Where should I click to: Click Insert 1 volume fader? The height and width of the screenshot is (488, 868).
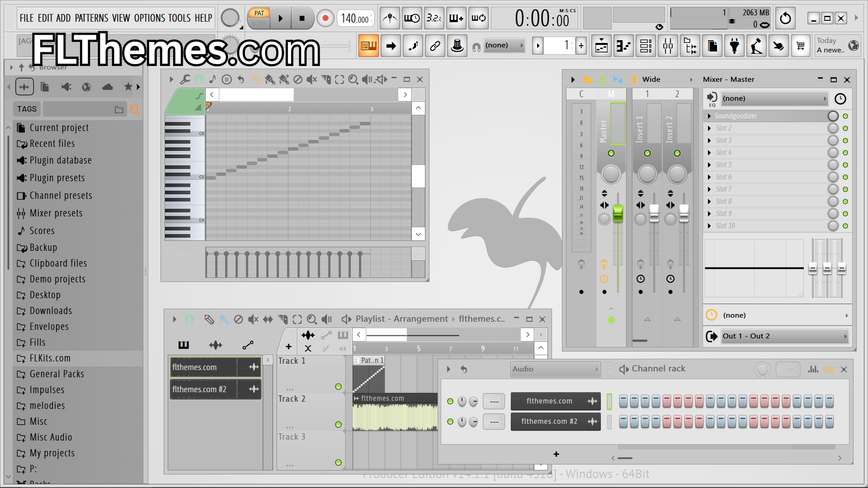[654, 213]
